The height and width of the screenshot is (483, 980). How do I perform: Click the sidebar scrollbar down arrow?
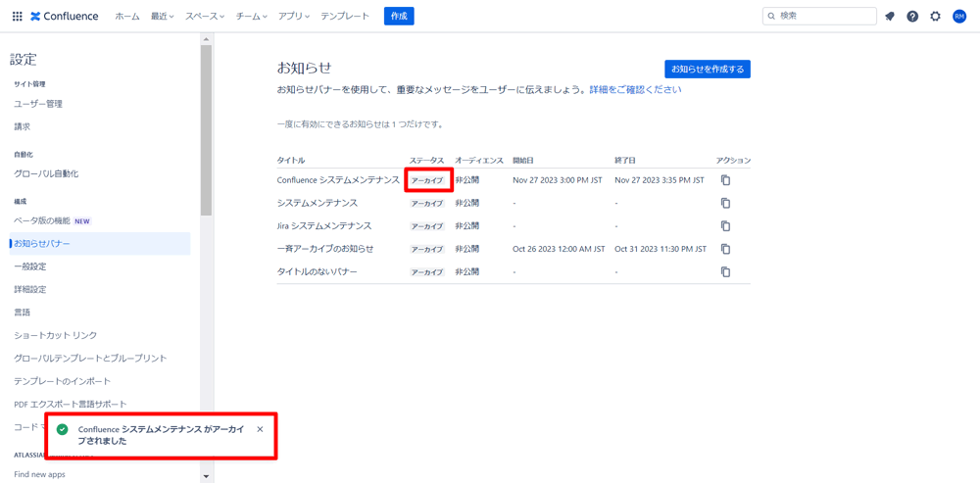pos(206,476)
